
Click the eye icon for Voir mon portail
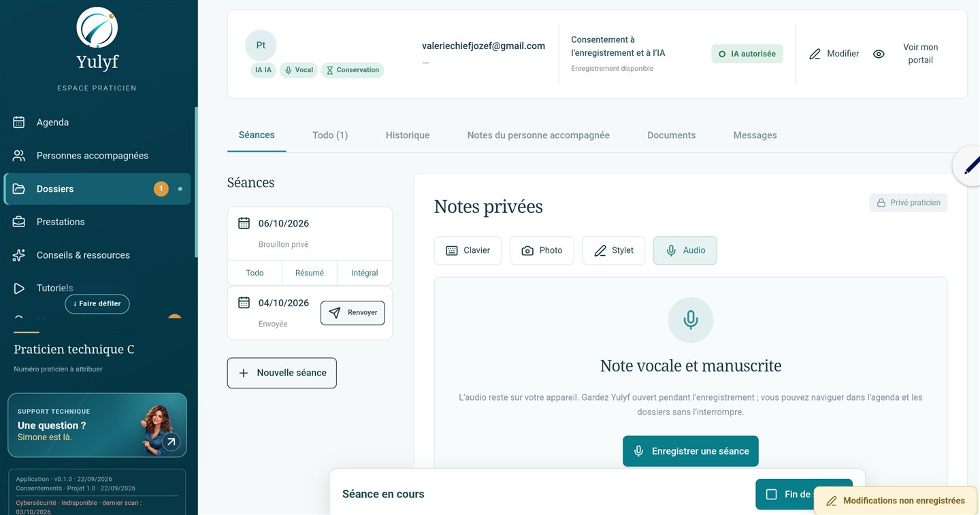tap(879, 54)
